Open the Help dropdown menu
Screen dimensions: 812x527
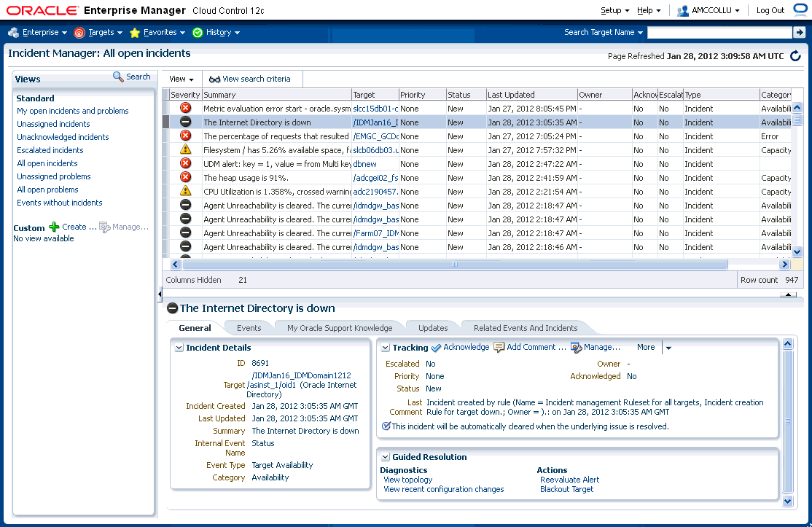pos(649,10)
